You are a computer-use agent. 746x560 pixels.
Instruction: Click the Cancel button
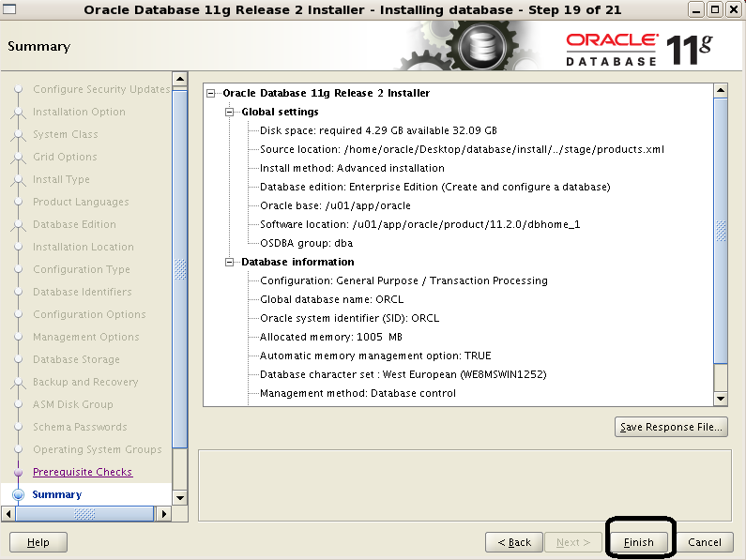tap(704, 542)
